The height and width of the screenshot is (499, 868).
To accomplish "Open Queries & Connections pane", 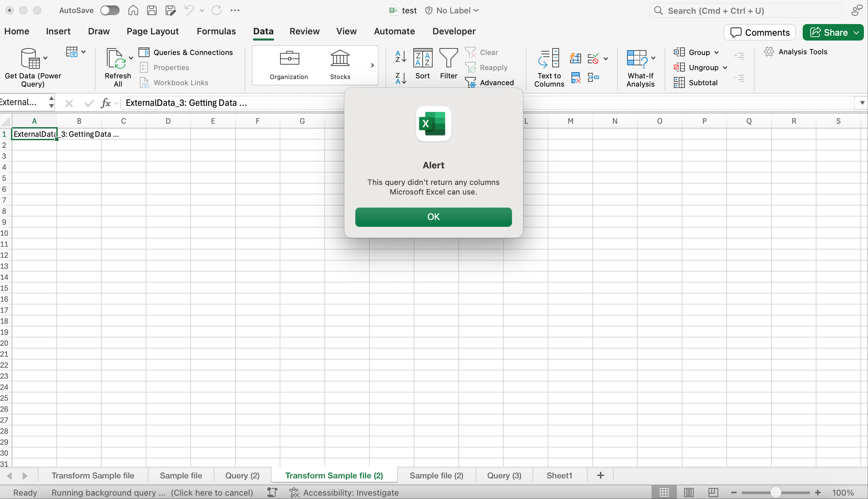I will pyautogui.click(x=186, y=52).
